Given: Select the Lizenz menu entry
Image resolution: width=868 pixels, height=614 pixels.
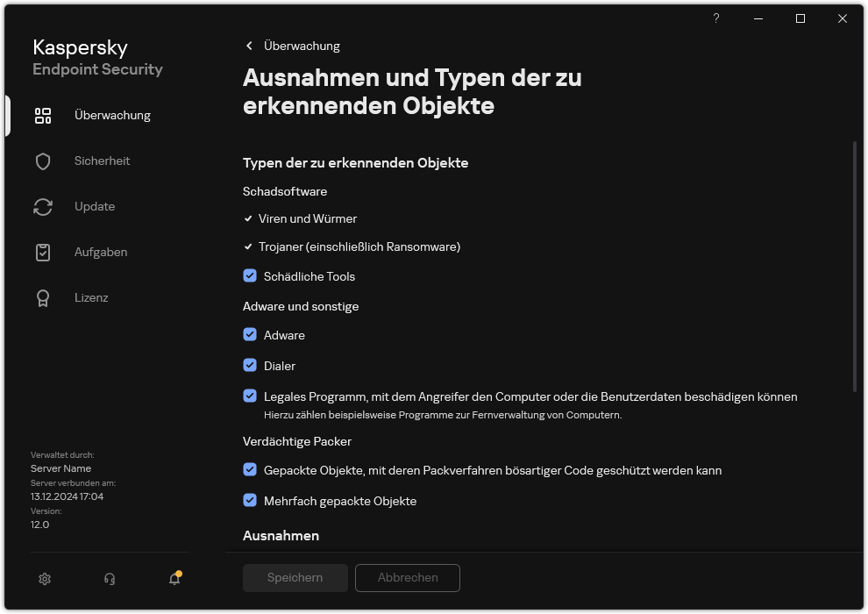Looking at the screenshot, I should pyautogui.click(x=91, y=297).
